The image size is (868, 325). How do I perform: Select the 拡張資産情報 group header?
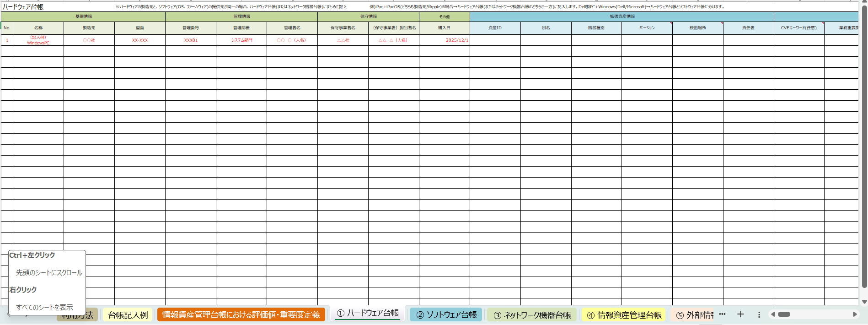pyautogui.click(x=622, y=16)
